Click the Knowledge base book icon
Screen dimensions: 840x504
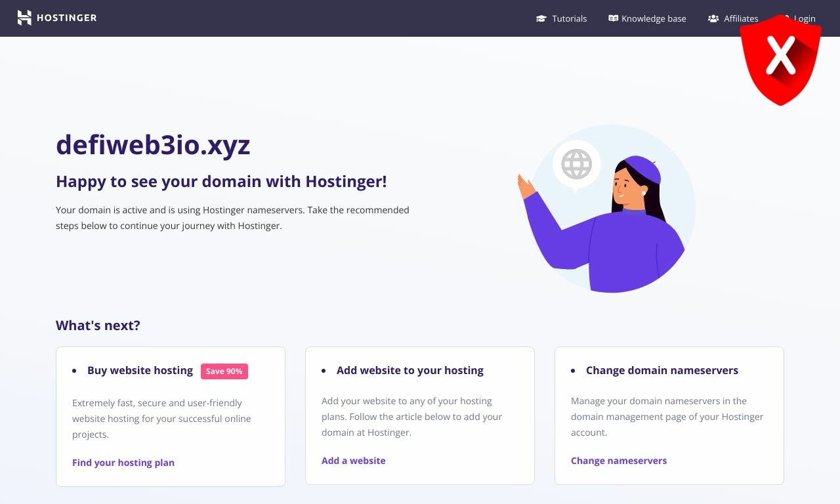pyautogui.click(x=614, y=18)
